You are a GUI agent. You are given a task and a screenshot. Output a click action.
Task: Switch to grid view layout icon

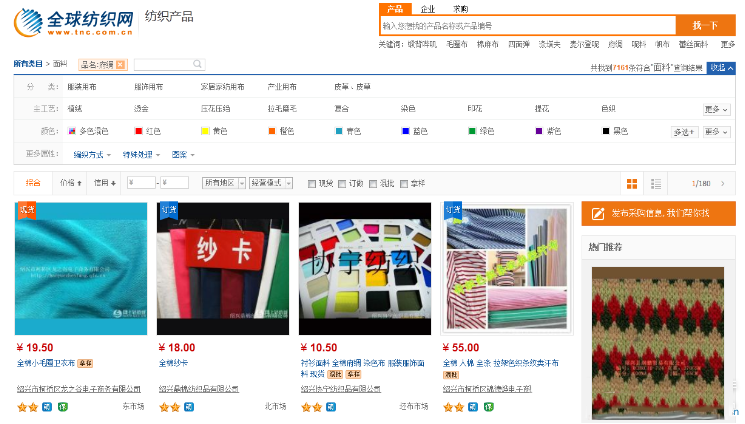pyautogui.click(x=632, y=183)
